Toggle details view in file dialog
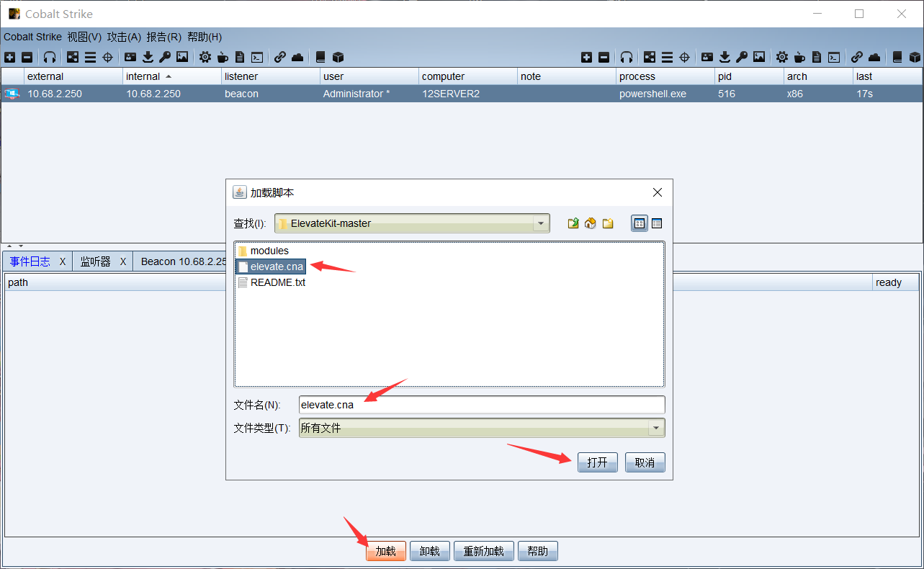 click(657, 223)
